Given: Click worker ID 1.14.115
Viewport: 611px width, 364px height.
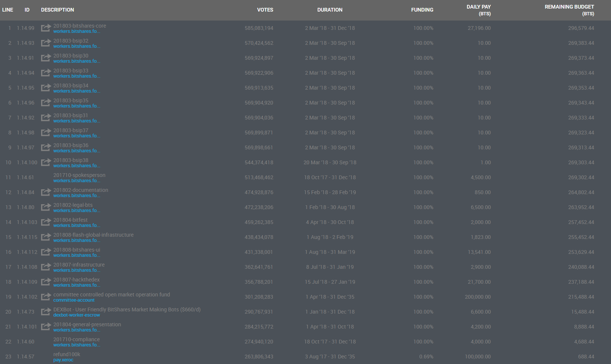Looking at the screenshot, I should (x=27, y=237).
